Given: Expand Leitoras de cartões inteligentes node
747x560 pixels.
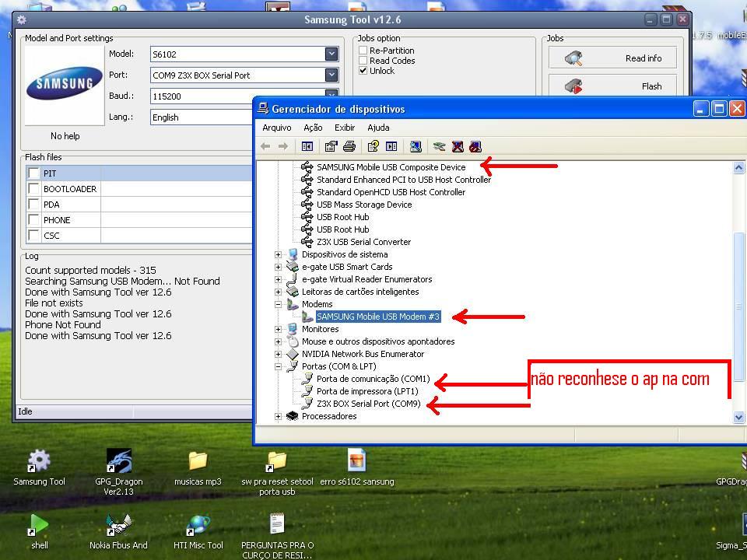Looking at the screenshot, I should coord(279,292).
